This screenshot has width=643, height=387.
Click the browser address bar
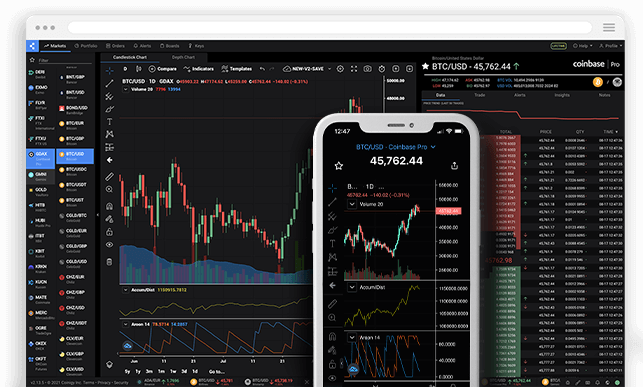click(330, 27)
